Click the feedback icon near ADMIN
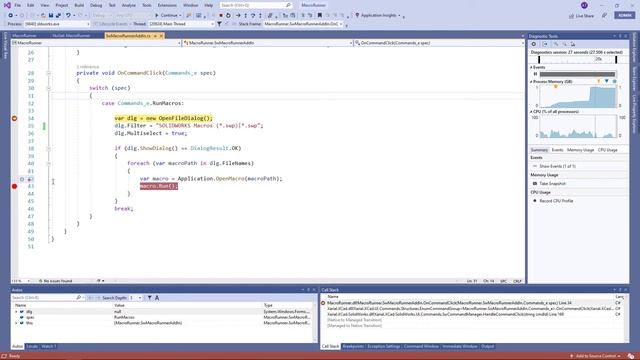This screenshot has width=640, height=360. point(604,16)
